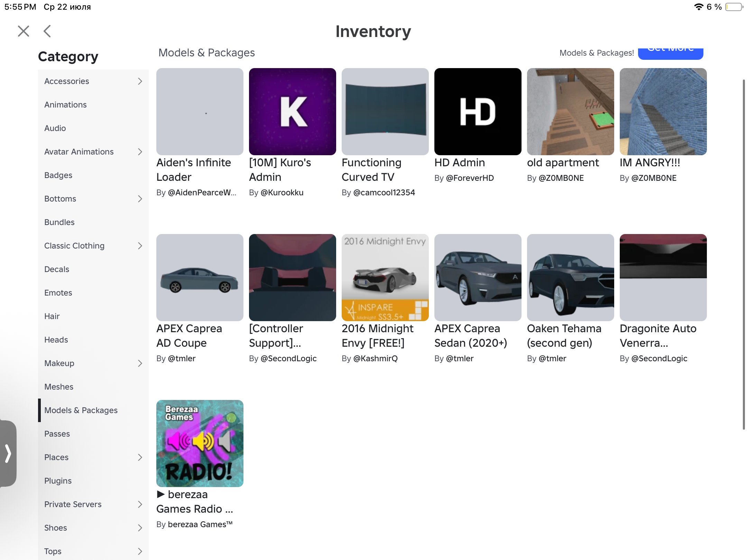Open the Dragonite Auto Venerra thumbnail

coord(663,278)
